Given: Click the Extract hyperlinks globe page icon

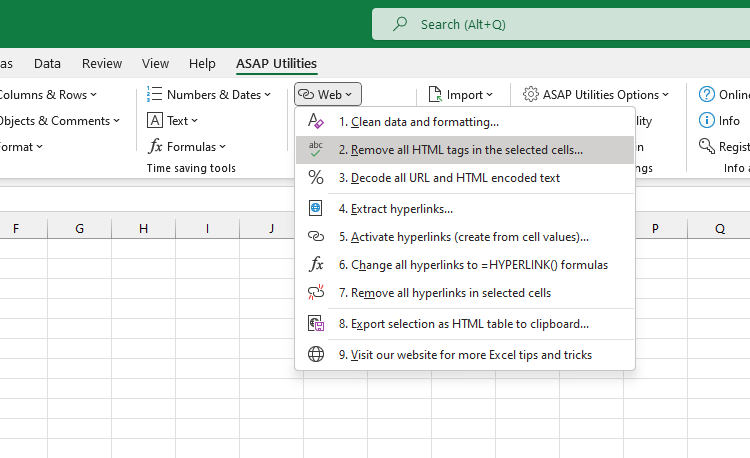Looking at the screenshot, I should [316, 208].
